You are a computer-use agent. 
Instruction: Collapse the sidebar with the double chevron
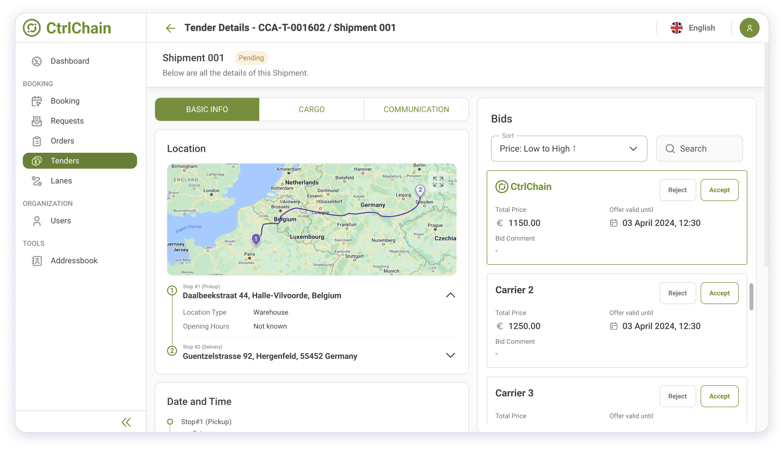tap(126, 422)
